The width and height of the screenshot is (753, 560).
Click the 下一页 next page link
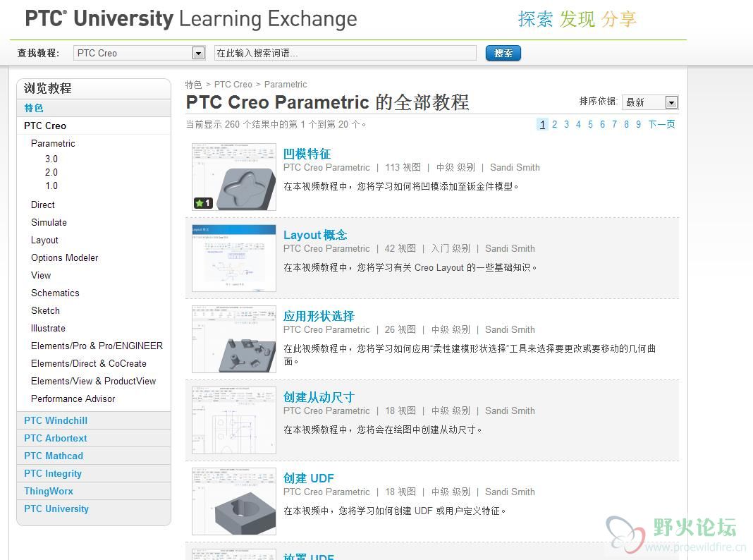click(662, 124)
